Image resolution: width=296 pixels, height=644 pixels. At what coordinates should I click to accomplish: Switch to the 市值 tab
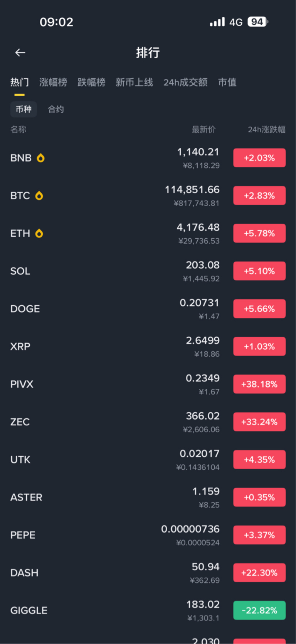pyautogui.click(x=227, y=82)
